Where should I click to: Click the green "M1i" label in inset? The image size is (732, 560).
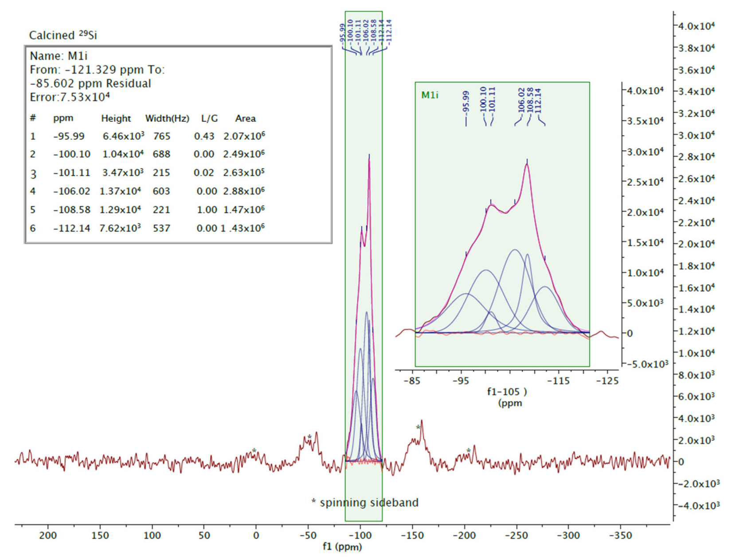[x=430, y=95]
